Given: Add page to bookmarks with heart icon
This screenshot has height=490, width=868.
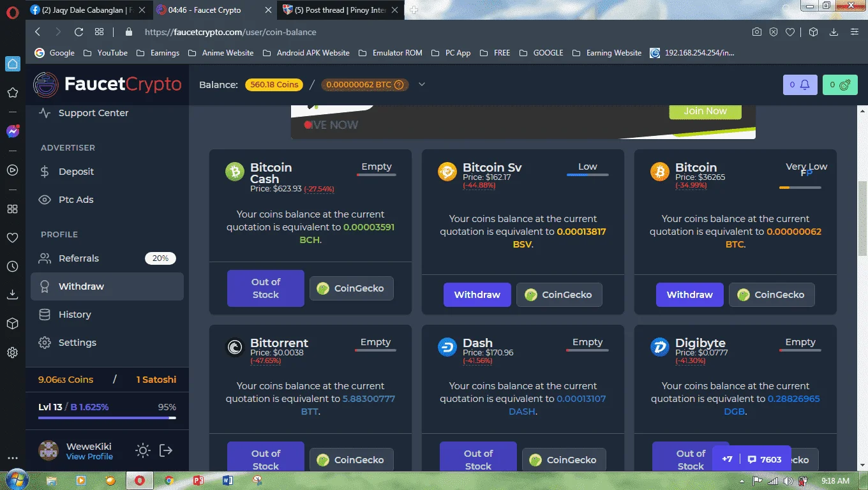Looking at the screenshot, I should point(790,32).
